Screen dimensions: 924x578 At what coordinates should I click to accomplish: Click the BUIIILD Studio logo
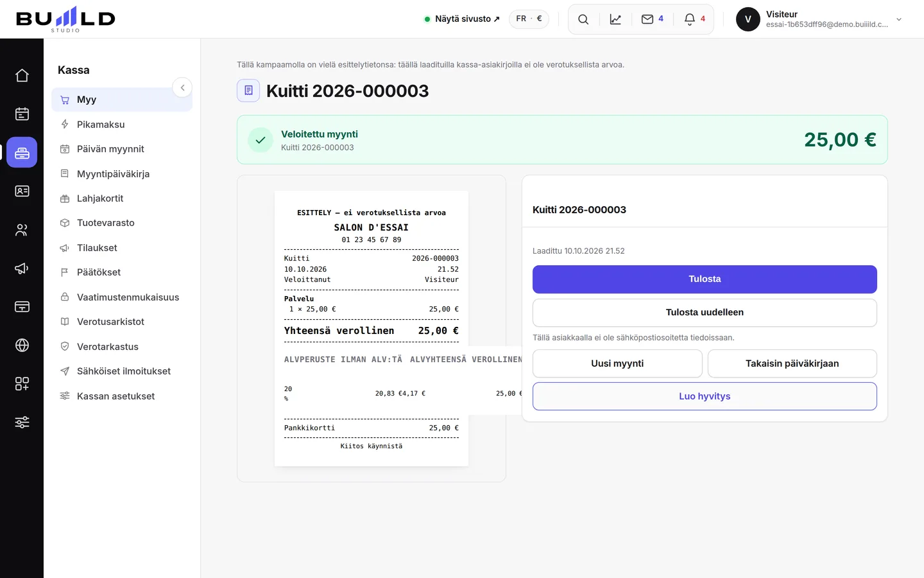pos(65,19)
